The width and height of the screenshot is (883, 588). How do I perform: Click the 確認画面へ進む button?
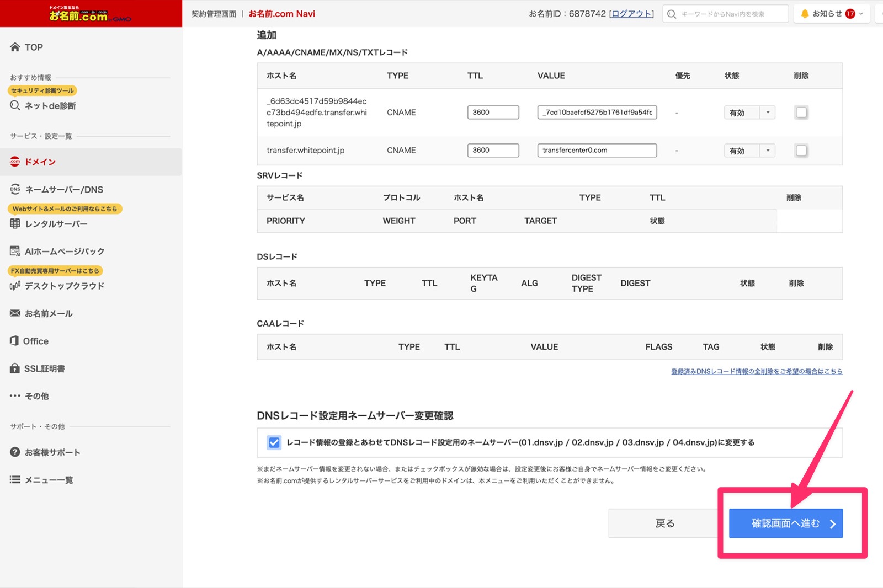click(785, 523)
